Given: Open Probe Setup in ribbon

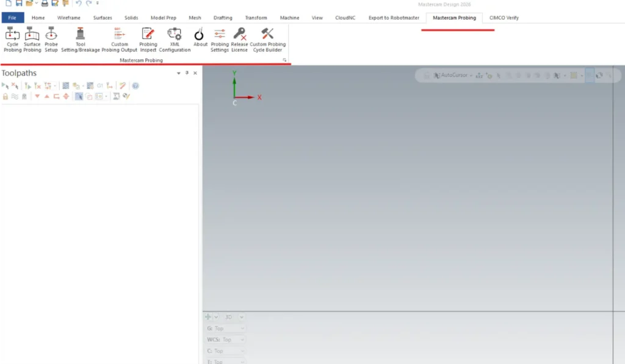Looking at the screenshot, I should pos(51,40).
